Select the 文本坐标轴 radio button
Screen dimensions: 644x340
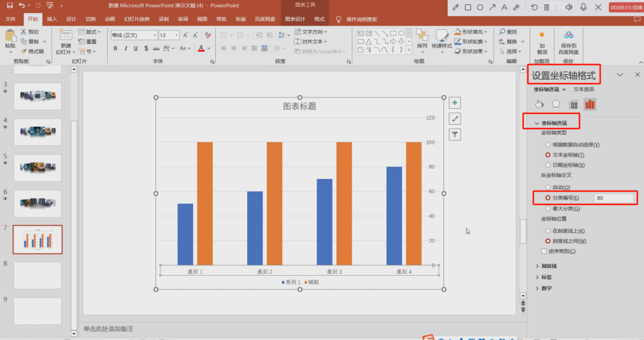point(548,154)
